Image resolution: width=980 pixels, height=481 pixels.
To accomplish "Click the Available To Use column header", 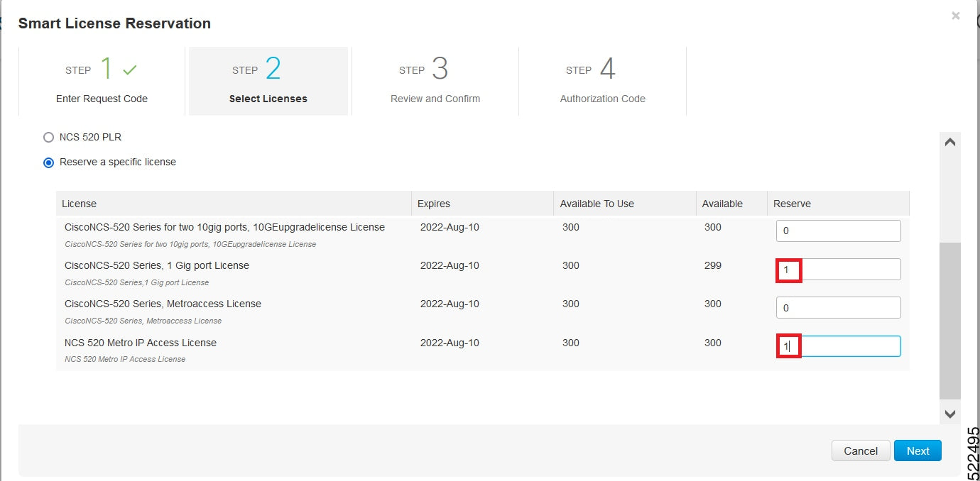I will pyautogui.click(x=597, y=204).
